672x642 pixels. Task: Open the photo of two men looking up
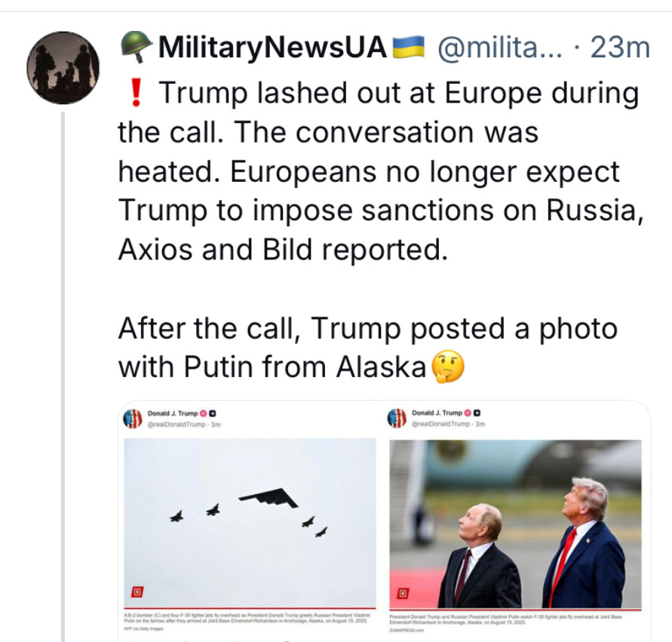(516, 522)
